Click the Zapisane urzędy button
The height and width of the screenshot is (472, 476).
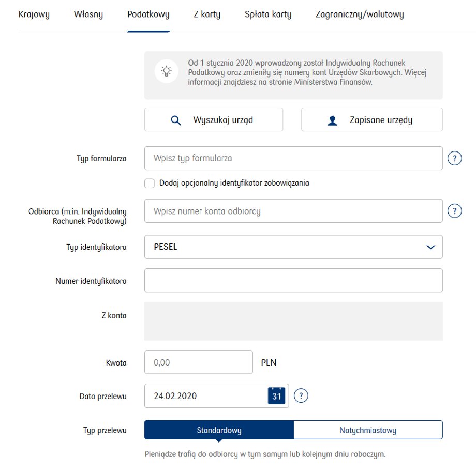pos(372,119)
